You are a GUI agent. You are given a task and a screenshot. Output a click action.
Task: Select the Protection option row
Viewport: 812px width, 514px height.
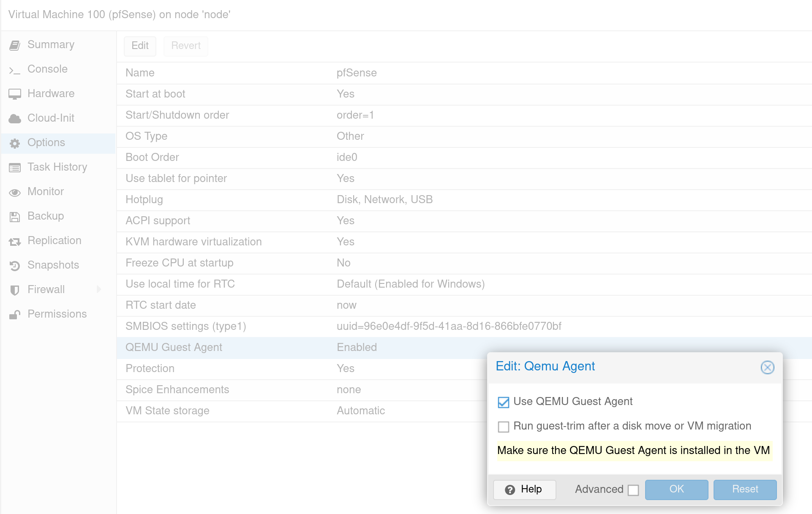tap(296, 369)
